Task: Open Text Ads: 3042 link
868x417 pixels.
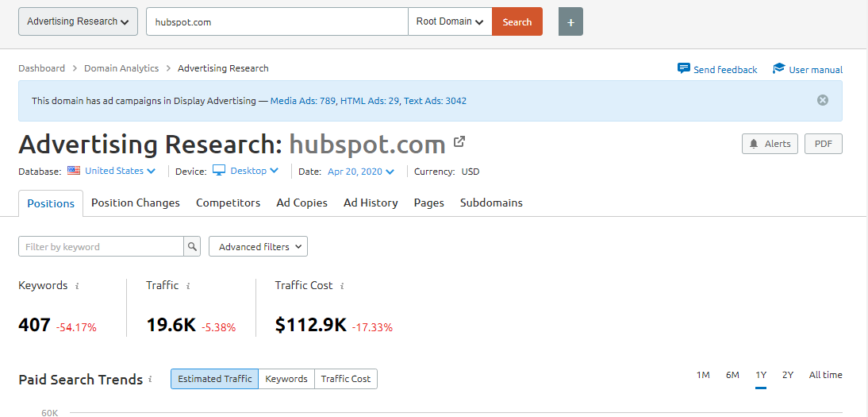Action: coord(435,101)
